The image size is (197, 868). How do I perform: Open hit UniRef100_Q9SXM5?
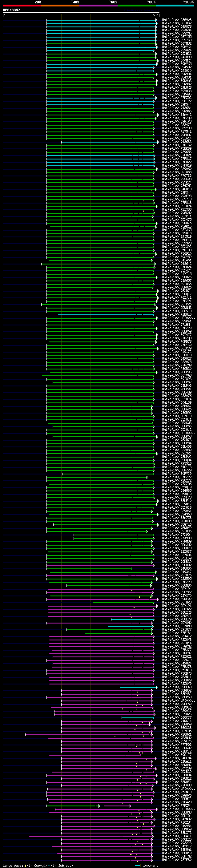177,33
